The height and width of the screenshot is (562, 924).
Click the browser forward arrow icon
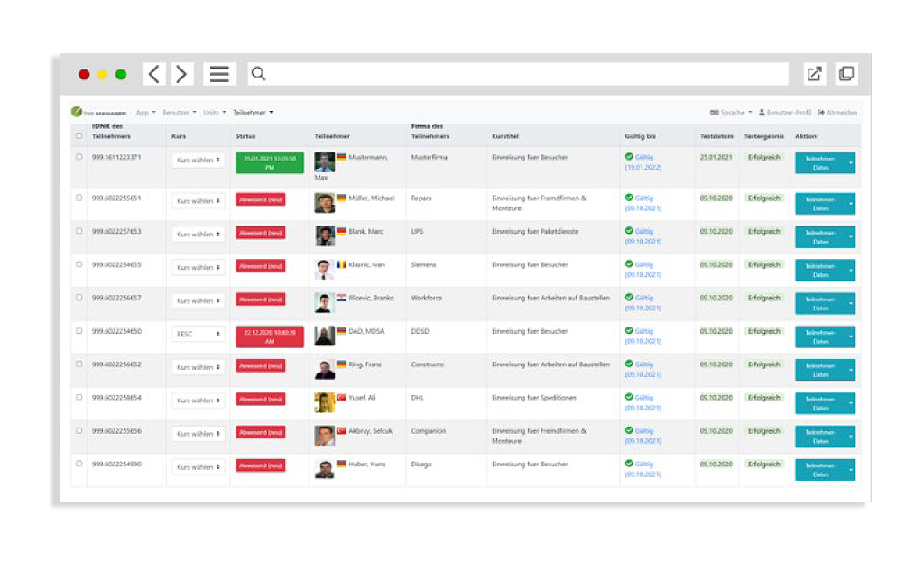182,74
